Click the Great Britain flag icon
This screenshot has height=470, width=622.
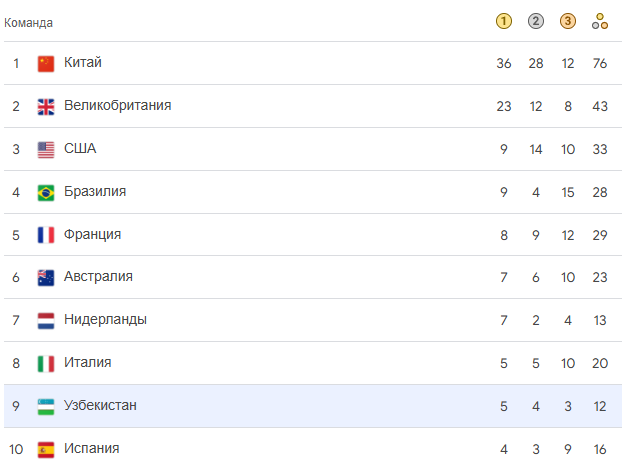click(x=46, y=107)
